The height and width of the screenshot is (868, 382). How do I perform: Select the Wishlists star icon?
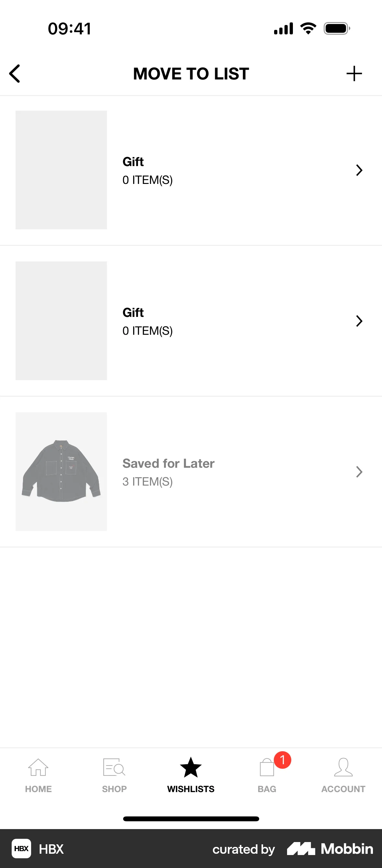click(x=191, y=767)
